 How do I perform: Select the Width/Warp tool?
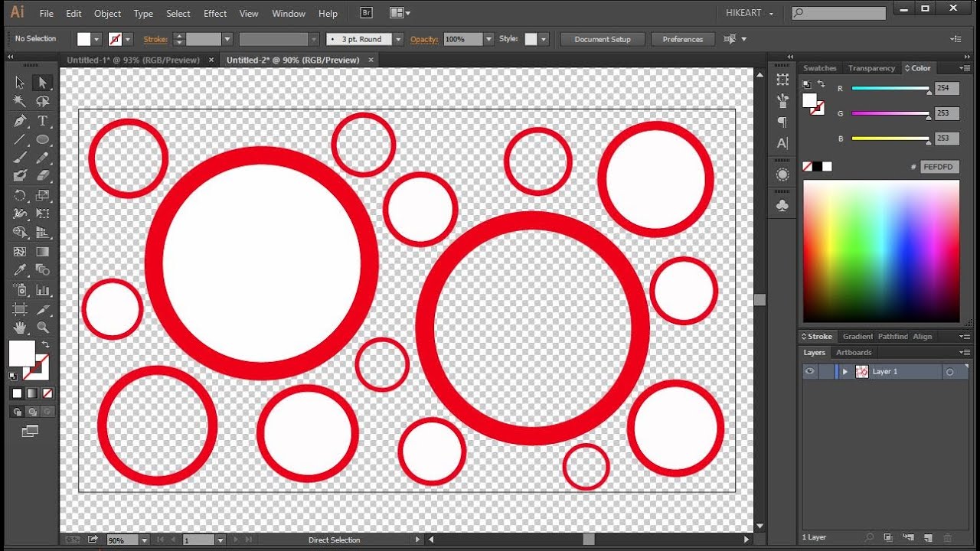click(20, 214)
